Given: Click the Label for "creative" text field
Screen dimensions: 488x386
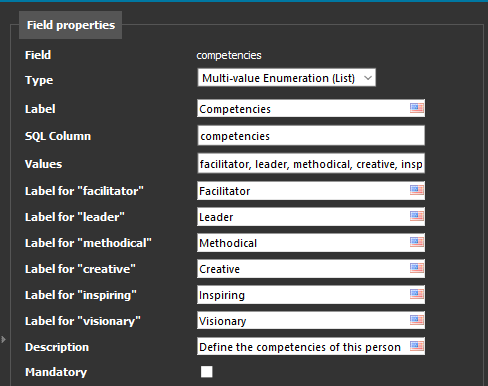Looking at the screenshot, I should click(x=303, y=268).
